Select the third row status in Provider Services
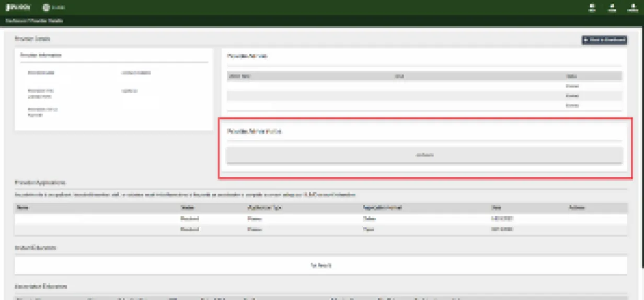Viewport: 644px width, 300px height. click(x=572, y=106)
